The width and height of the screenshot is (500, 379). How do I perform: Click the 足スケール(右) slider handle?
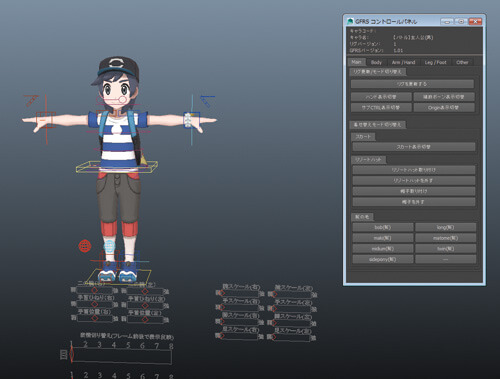(x=221, y=336)
